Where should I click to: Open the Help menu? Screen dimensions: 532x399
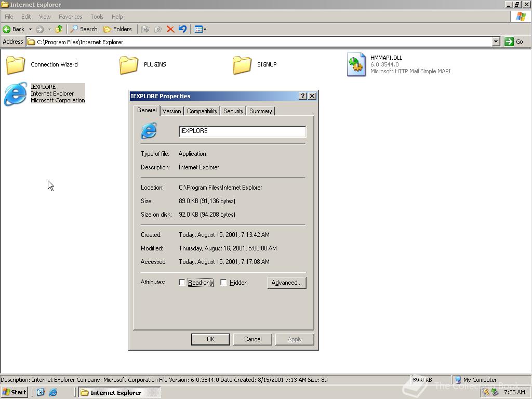click(x=117, y=17)
